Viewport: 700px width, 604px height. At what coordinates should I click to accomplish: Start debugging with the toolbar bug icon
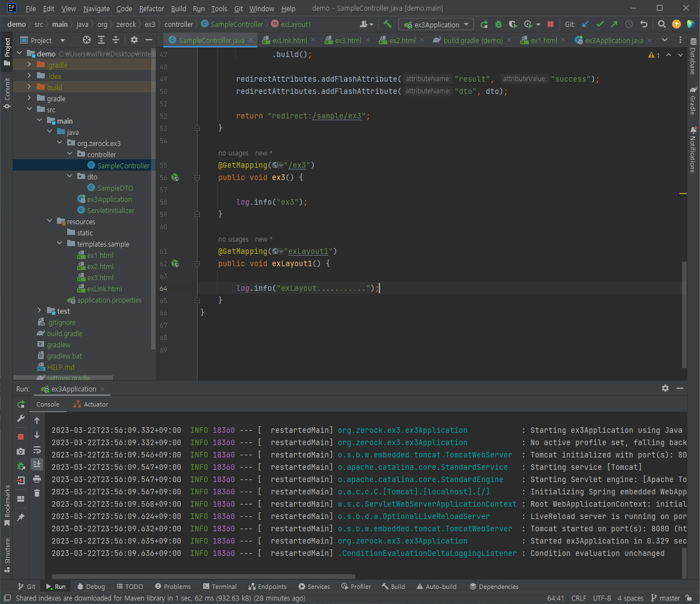[x=499, y=24]
